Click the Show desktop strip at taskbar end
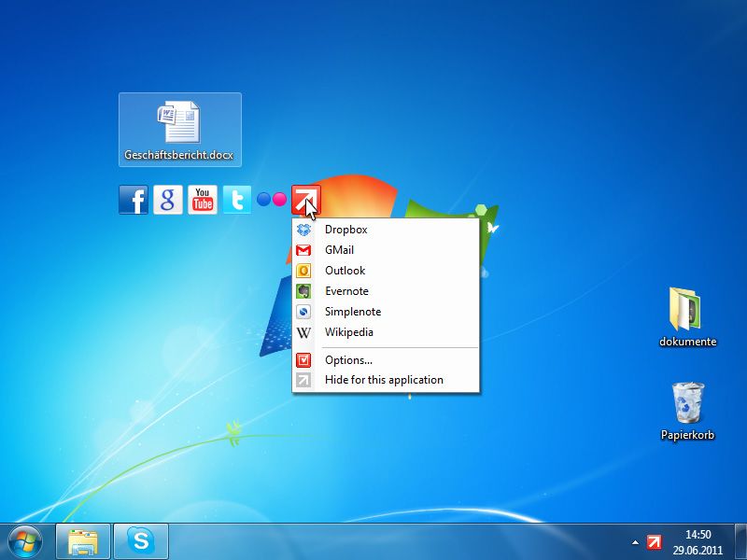 [x=740, y=541]
